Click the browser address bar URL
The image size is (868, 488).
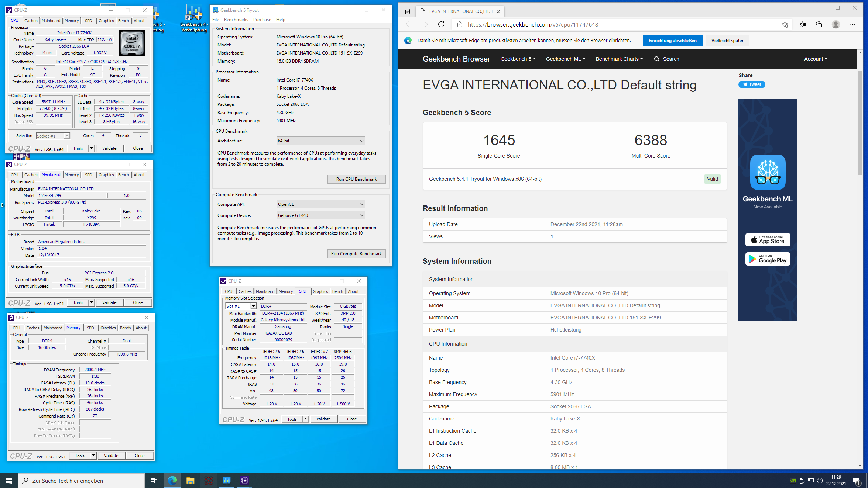[533, 24]
